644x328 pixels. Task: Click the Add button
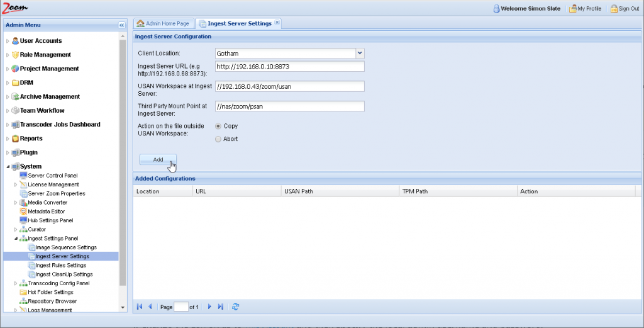coord(158,159)
